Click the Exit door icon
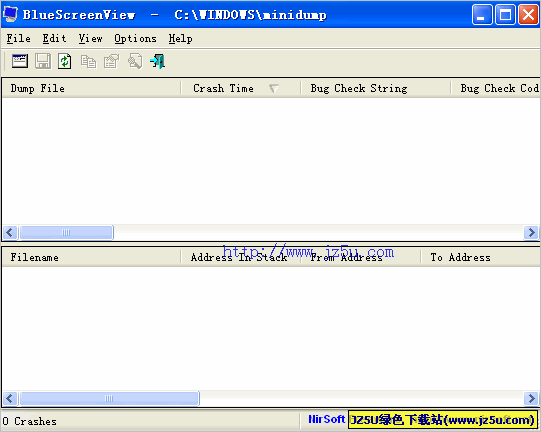This screenshot has height=432, width=541. pos(158,61)
